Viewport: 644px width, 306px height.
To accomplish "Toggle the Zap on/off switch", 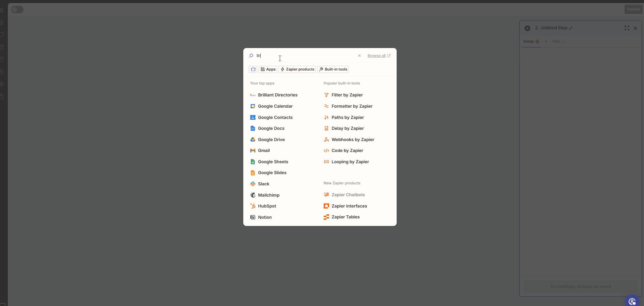I will (x=17, y=10).
